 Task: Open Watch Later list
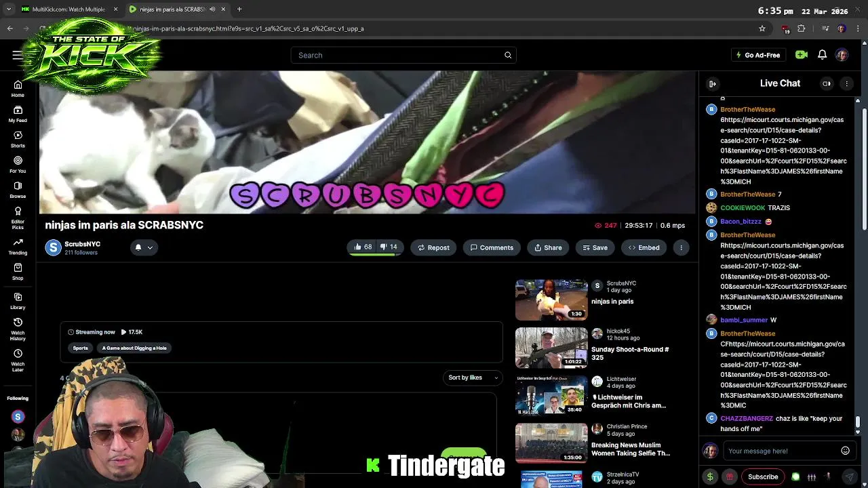pyautogui.click(x=18, y=360)
